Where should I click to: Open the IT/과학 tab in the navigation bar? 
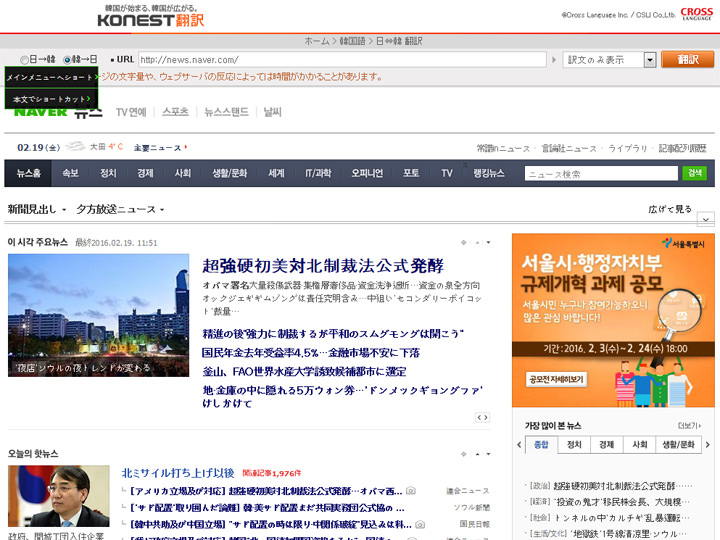click(x=318, y=173)
